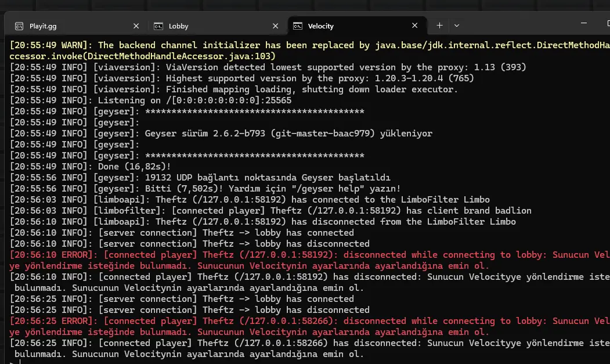Image resolution: width=610 pixels, height=364 pixels.
Task: Click the 19132 UDP Geyser başlatıldı line
Action: pos(200,178)
